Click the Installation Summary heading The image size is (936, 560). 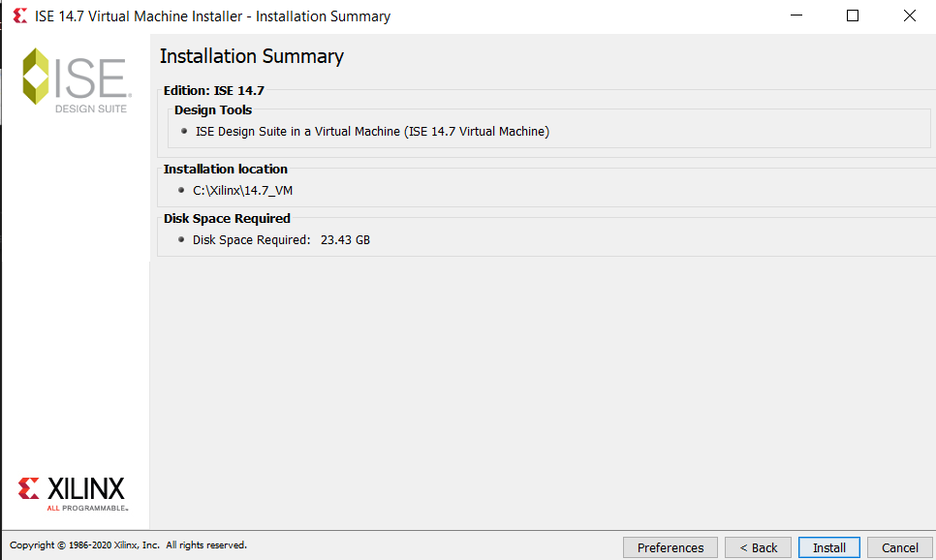tap(252, 56)
